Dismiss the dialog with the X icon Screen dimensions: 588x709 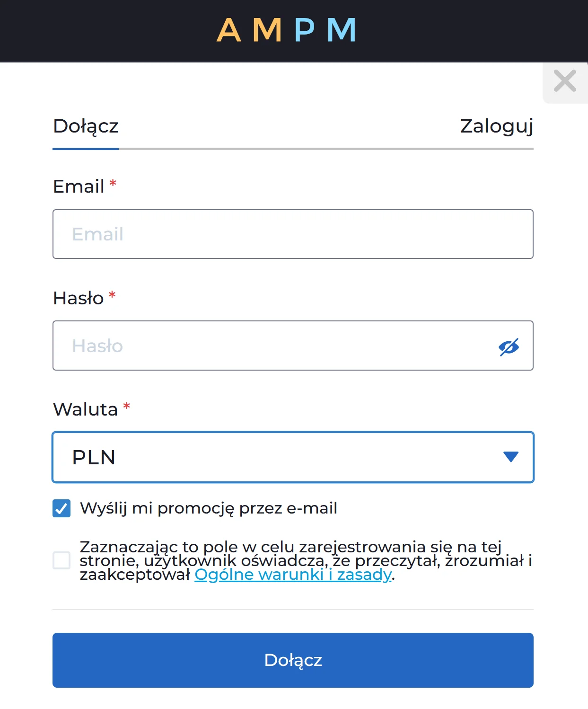(x=564, y=81)
